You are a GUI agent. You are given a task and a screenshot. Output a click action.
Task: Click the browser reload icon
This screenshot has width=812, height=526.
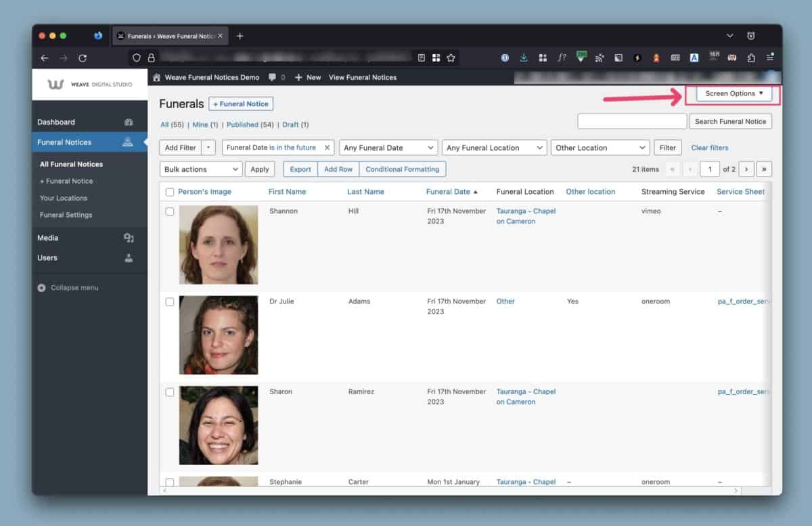(x=83, y=58)
